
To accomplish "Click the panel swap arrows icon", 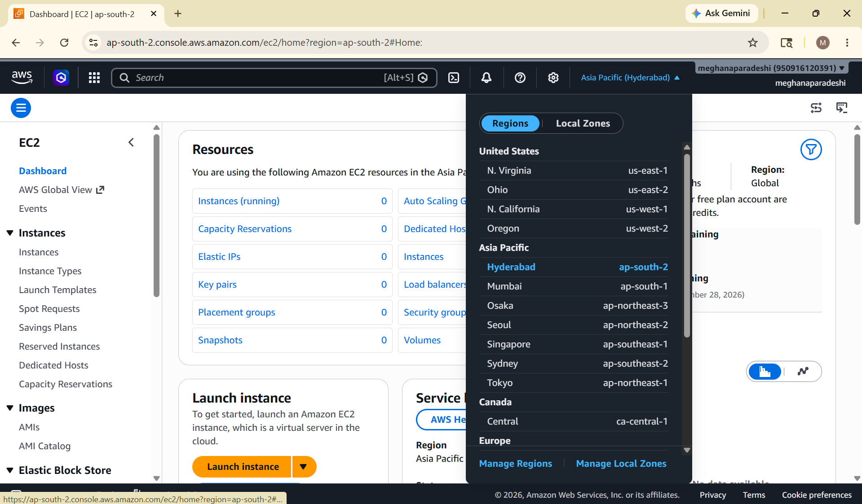I will pos(816,108).
